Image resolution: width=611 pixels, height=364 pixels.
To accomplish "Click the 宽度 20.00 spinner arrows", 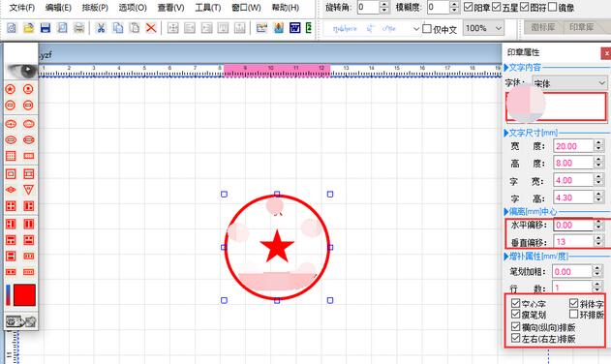I will pos(598,146).
